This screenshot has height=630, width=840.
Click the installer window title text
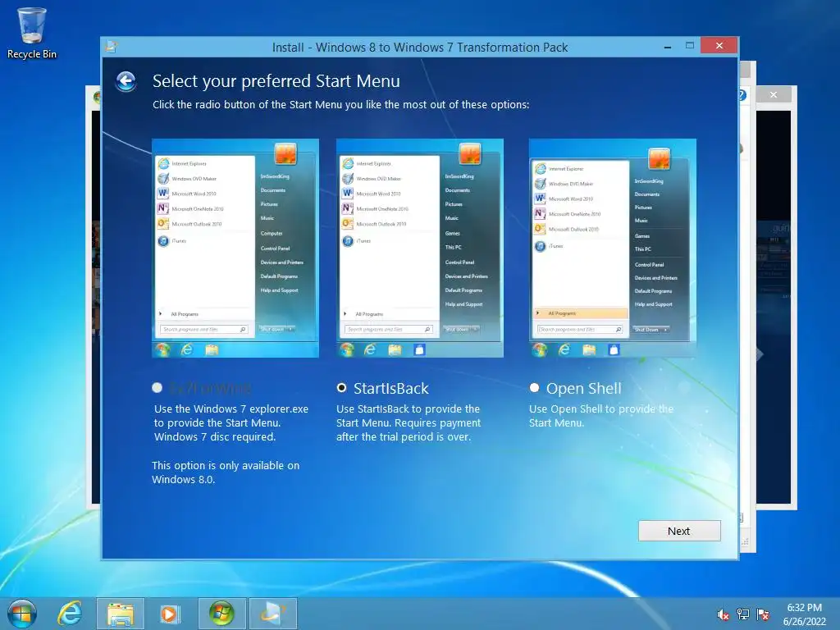tap(419, 47)
